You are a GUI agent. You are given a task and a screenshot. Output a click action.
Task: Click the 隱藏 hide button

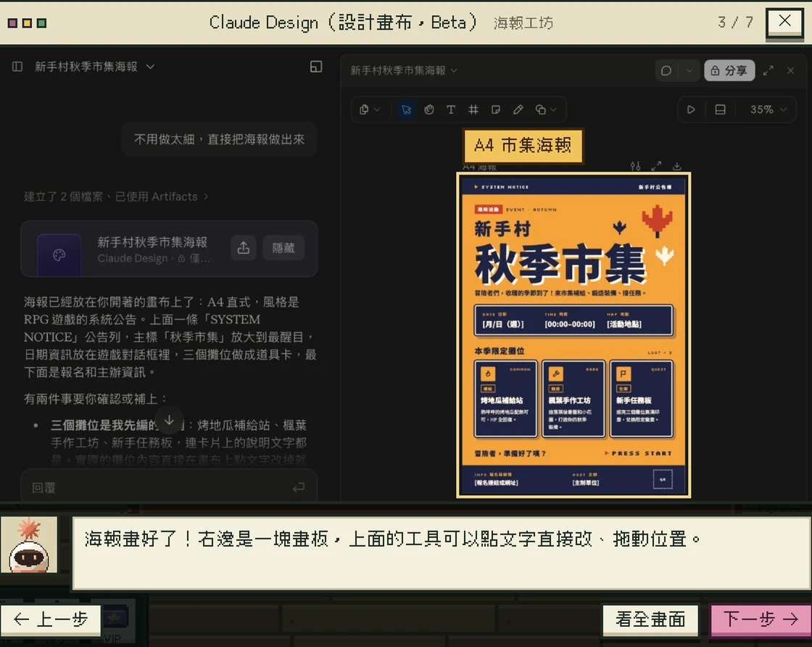click(x=283, y=248)
